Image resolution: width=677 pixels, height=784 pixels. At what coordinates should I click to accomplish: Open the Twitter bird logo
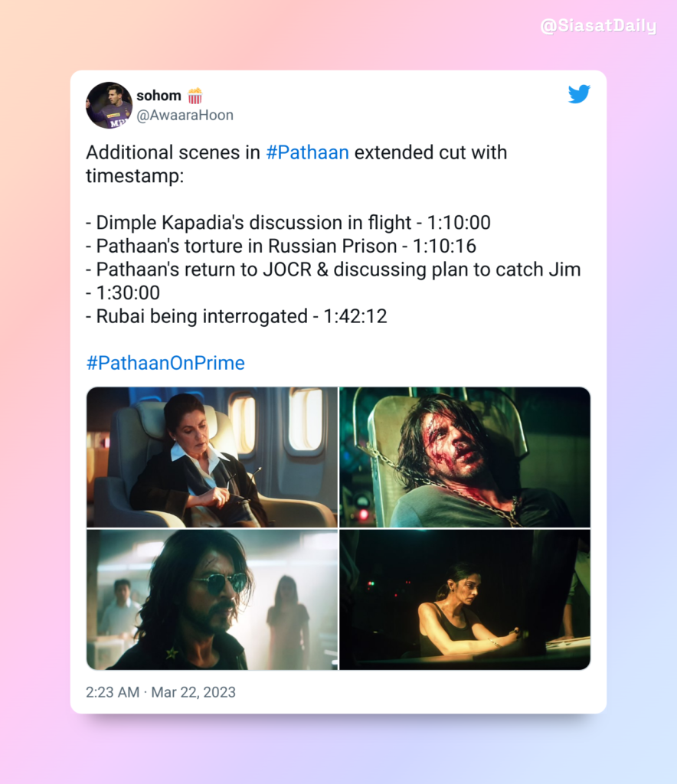(x=579, y=94)
